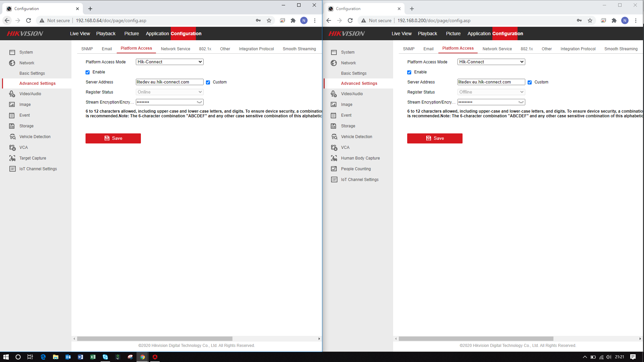Image resolution: width=644 pixels, height=362 pixels.
Task: Open Integration Protocol tab in right window
Action: coord(578,49)
